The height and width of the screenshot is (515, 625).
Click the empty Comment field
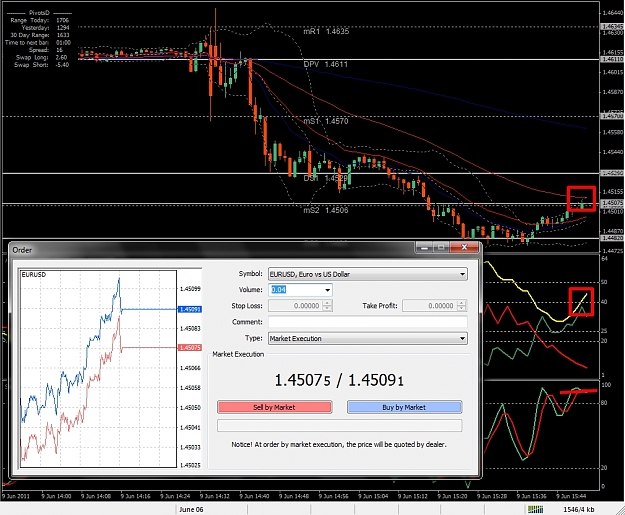tap(368, 322)
